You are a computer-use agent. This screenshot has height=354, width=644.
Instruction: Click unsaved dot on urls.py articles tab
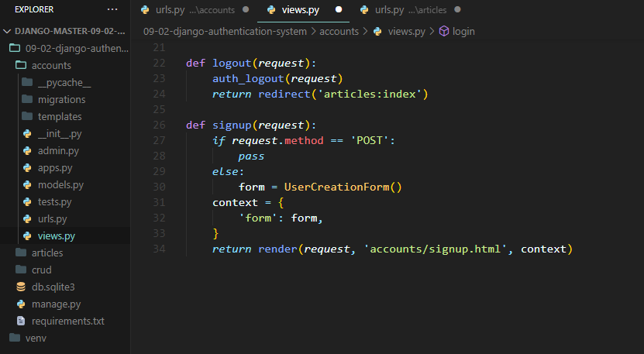(457, 9)
